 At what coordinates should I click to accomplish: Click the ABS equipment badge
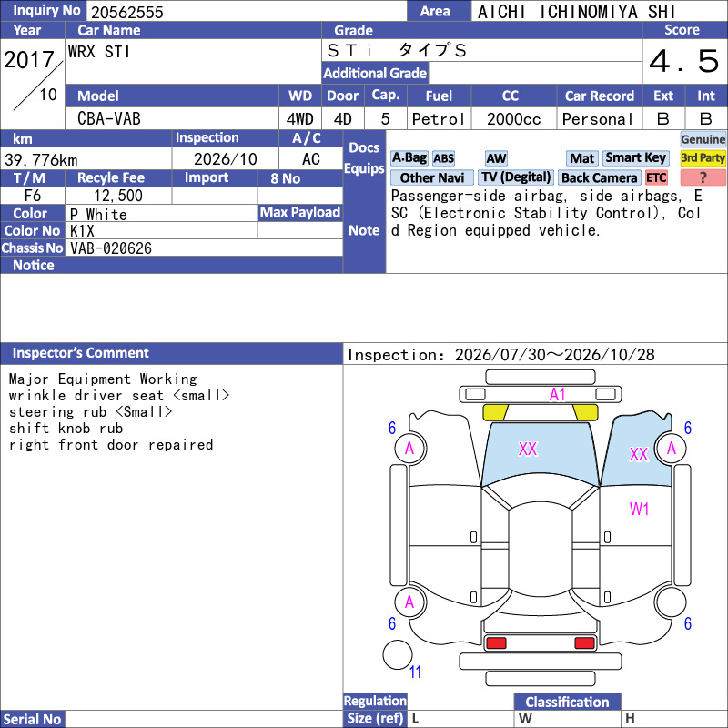[443, 158]
